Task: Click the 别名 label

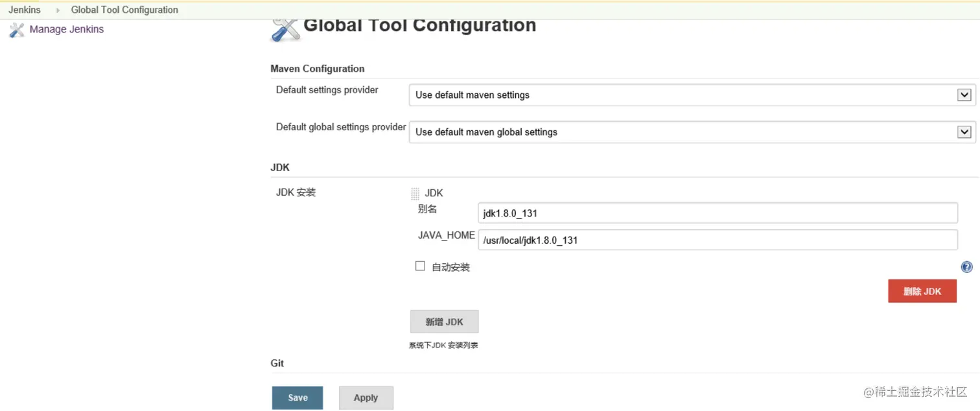Action: [x=428, y=209]
